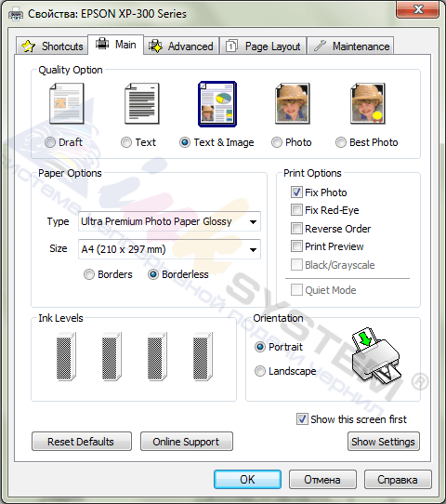Switch to the Main tab
Viewport: 446px width, 504px height.
coord(115,45)
